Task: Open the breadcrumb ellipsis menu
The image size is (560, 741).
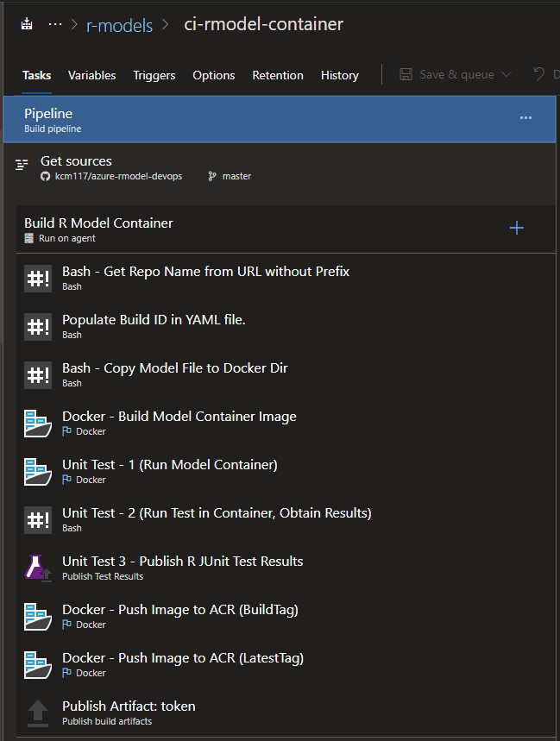Action: (55, 24)
